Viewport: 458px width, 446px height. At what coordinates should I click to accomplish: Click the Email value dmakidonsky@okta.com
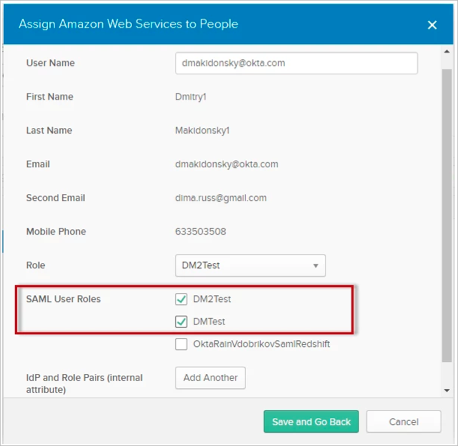tap(227, 164)
